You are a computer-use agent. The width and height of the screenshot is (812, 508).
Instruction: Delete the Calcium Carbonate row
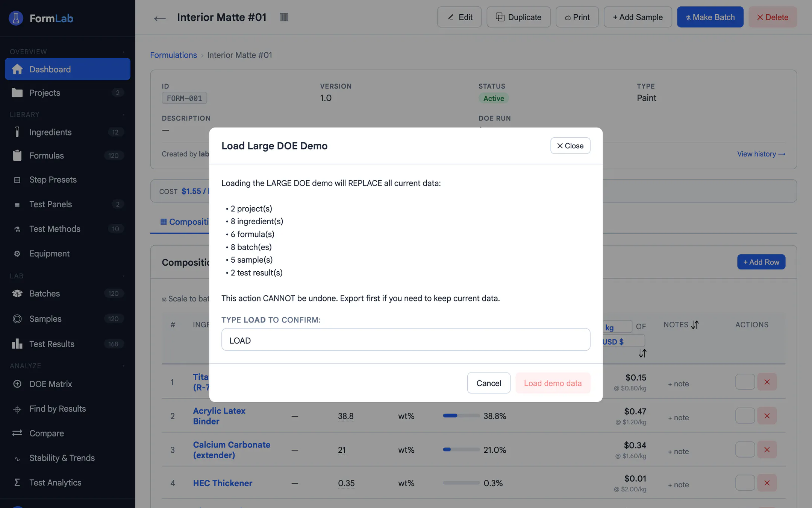767,450
